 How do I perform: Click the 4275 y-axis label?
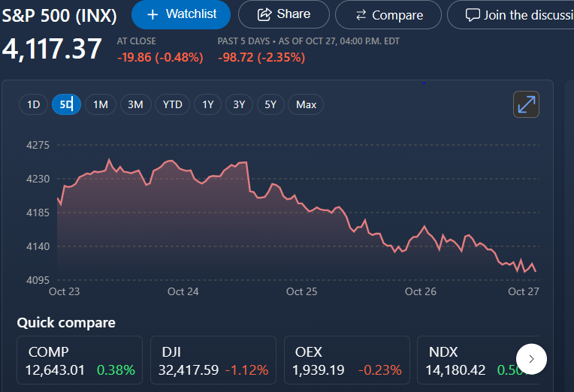coord(38,145)
